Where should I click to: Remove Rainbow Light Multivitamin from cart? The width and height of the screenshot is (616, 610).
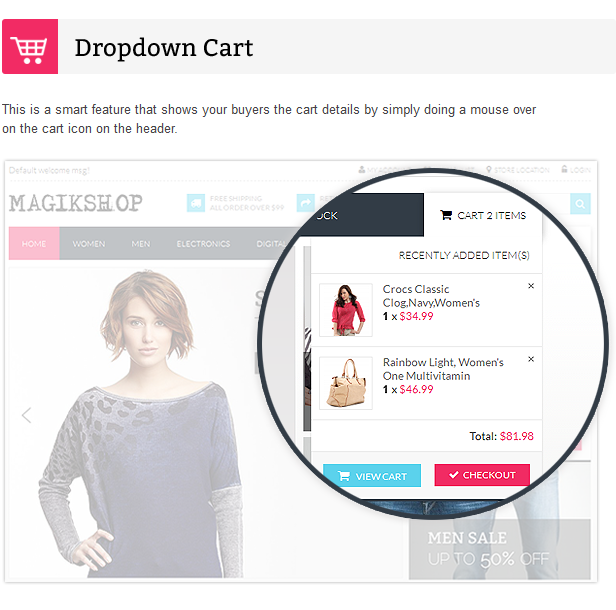(531, 359)
